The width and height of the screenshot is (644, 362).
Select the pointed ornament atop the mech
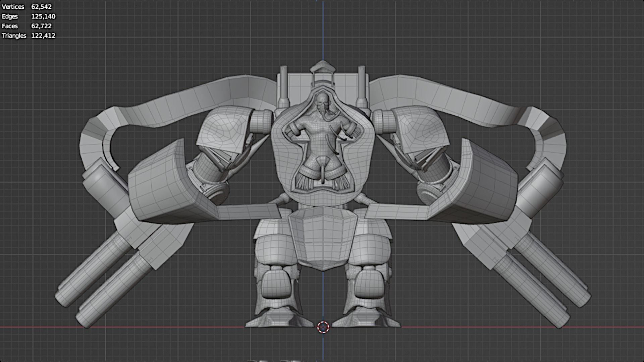pos(323,67)
